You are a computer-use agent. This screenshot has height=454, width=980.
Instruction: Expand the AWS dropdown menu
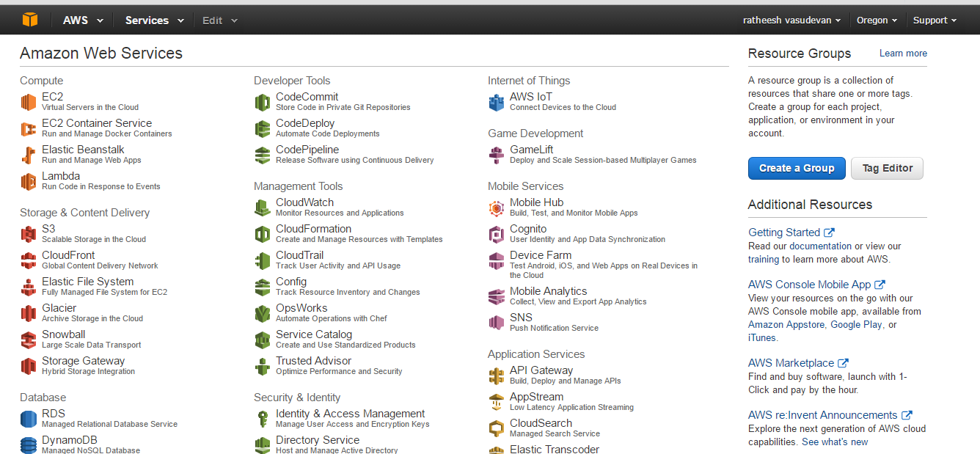pyautogui.click(x=83, y=20)
